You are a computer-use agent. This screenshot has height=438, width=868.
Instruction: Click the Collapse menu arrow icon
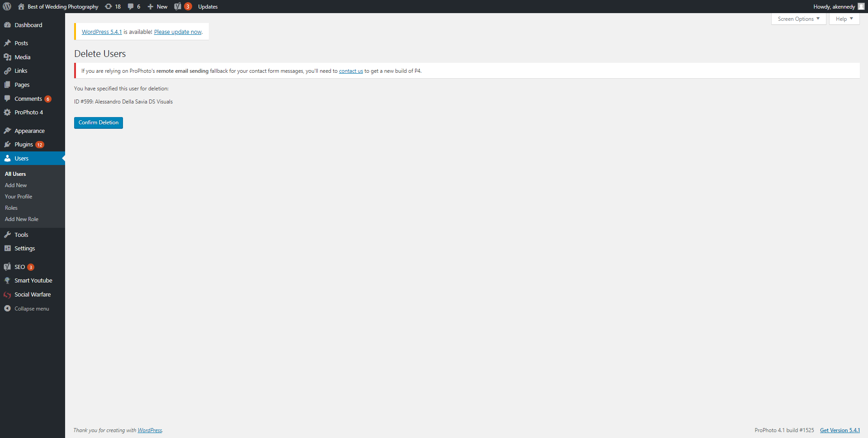click(7, 308)
